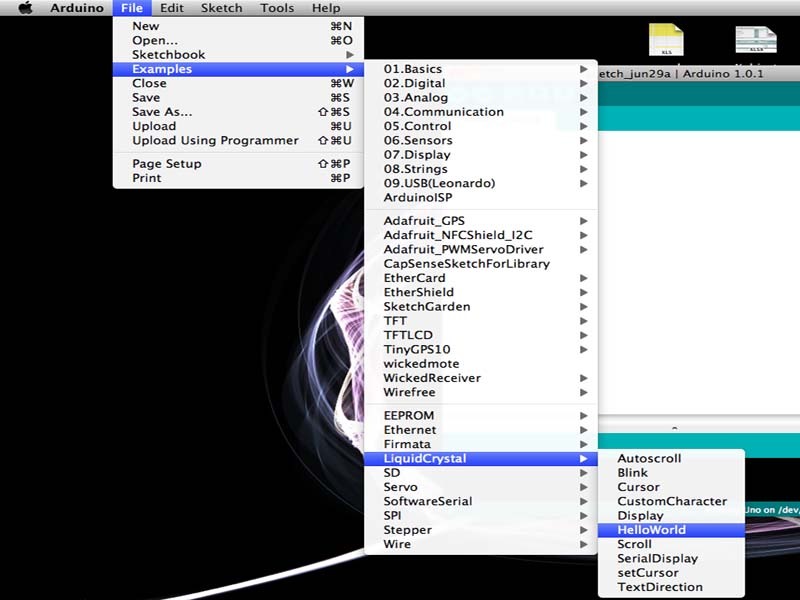
Task: Expand the TFTLCD examples submenu
Action: 481,335
